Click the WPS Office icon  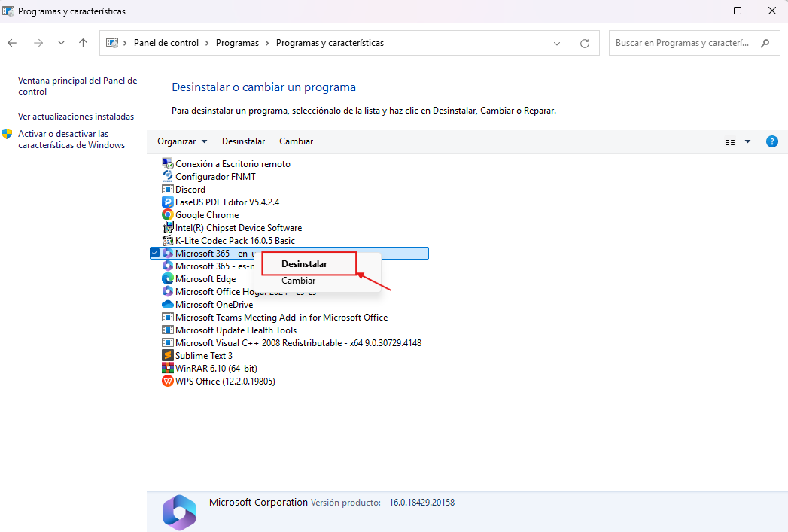[167, 382]
